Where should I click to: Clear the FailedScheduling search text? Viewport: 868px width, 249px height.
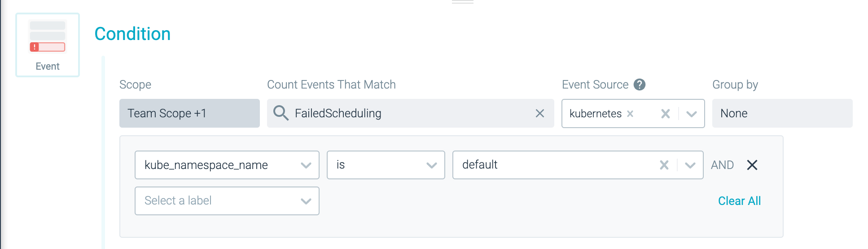tap(540, 113)
